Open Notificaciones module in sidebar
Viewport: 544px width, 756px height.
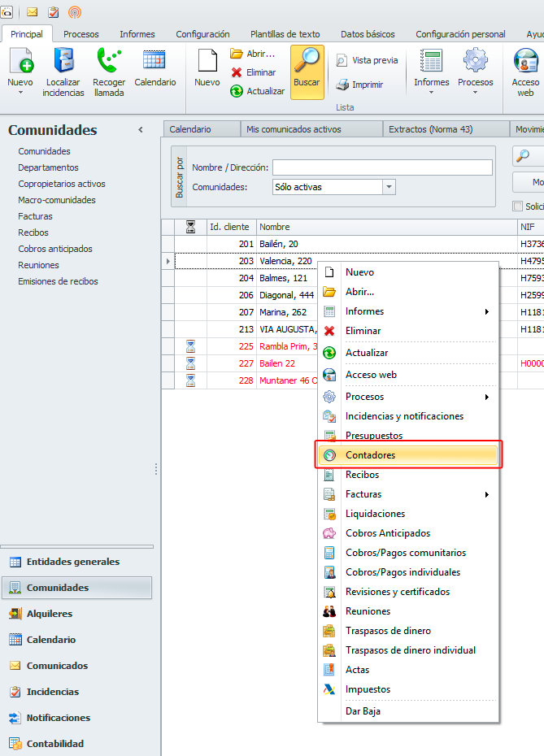(77, 718)
